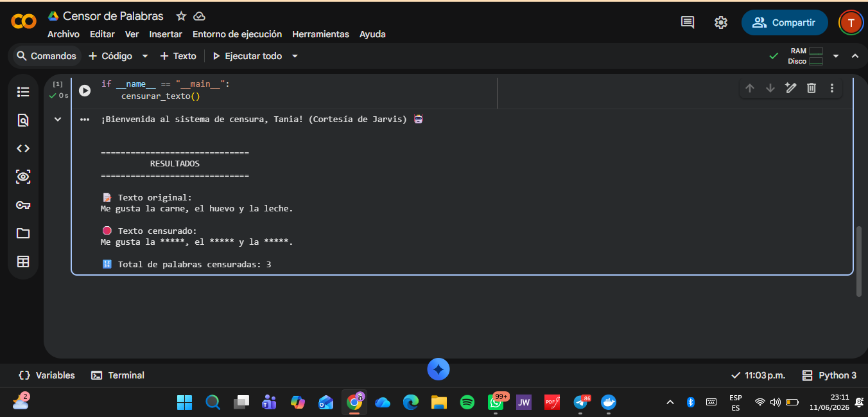Viewport: 868px width, 417px height.
Task: Open Spotify from the taskbar
Action: 467,402
